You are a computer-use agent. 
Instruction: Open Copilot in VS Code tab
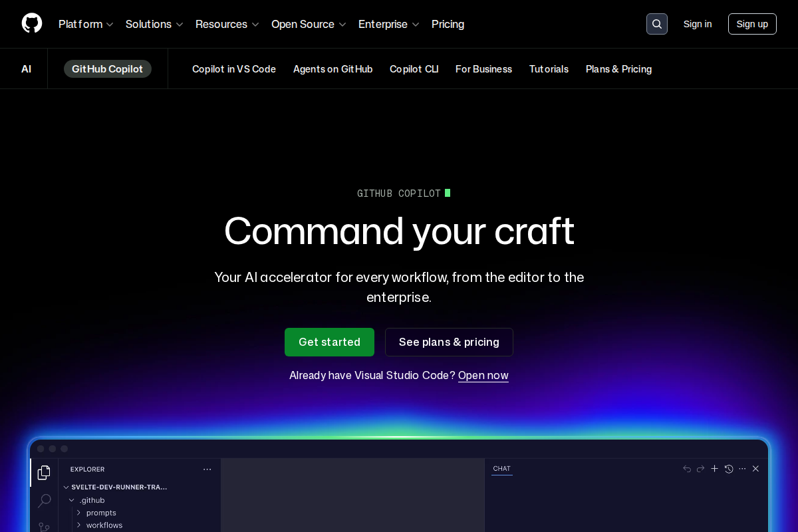coord(234,69)
